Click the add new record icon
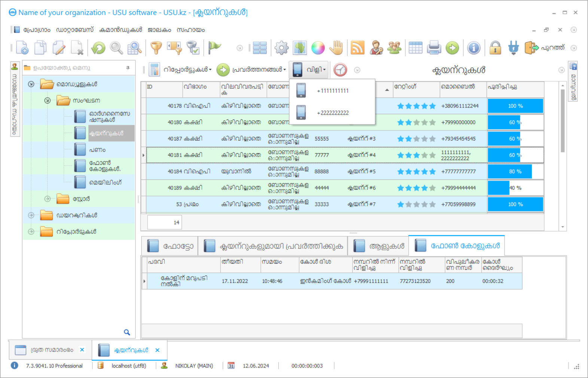588x378 pixels. coord(22,48)
